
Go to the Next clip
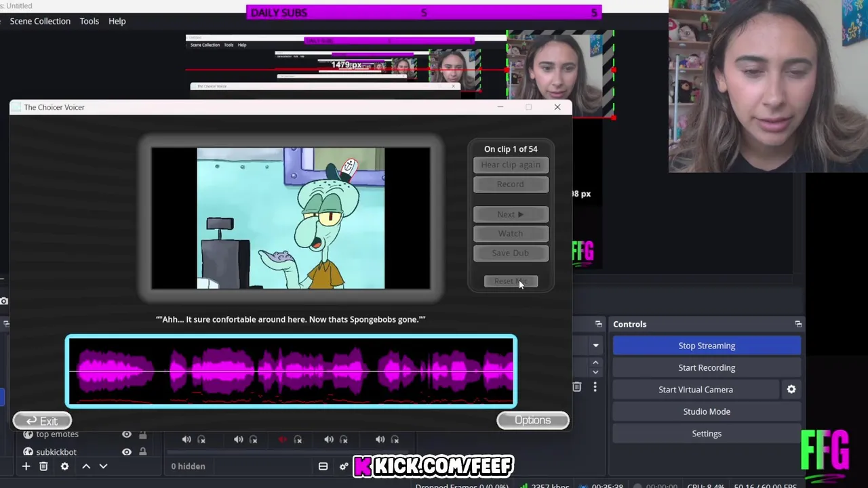pos(511,214)
